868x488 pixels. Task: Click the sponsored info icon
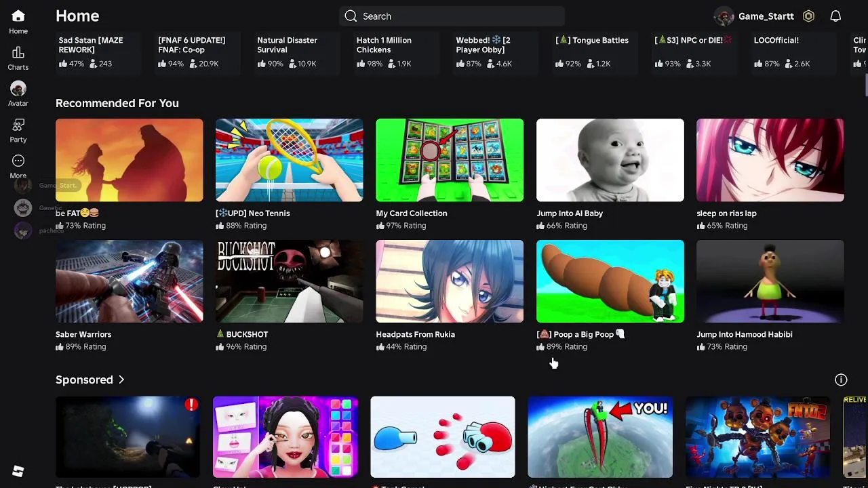841,380
